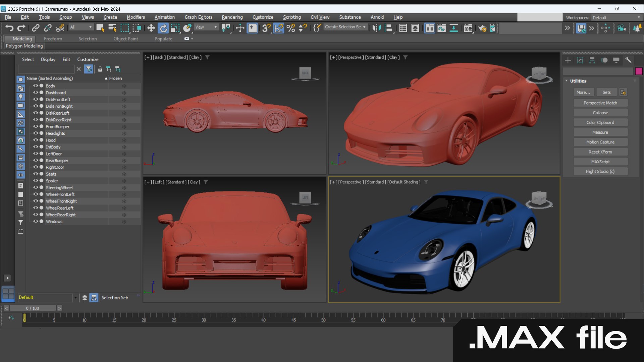
Task: Toggle Percent Snap in the toolbar
Action: click(x=291, y=28)
